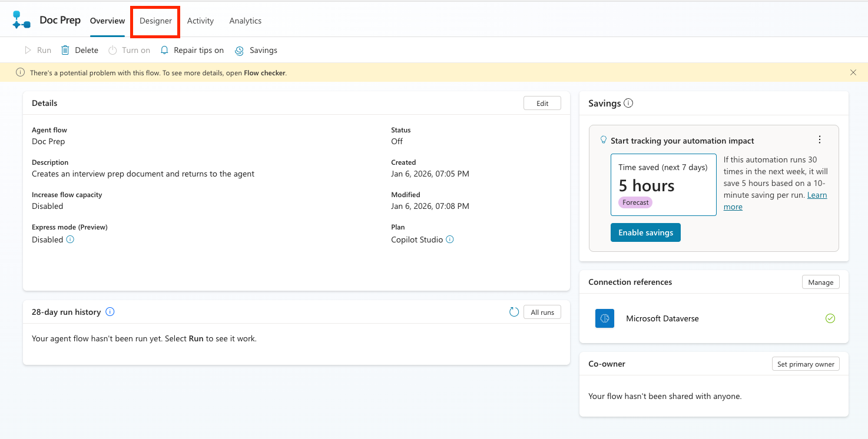Click Edit in the Details panel

542,104
